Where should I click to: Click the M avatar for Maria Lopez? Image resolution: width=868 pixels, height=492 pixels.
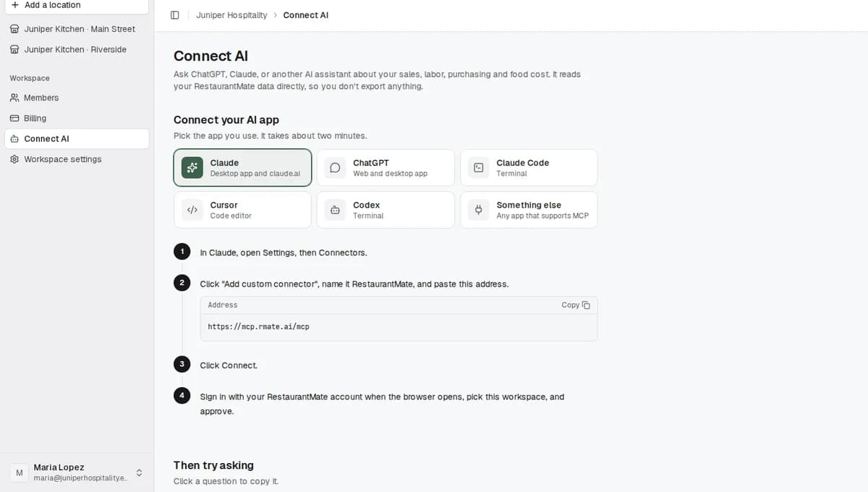pyautogui.click(x=19, y=472)
